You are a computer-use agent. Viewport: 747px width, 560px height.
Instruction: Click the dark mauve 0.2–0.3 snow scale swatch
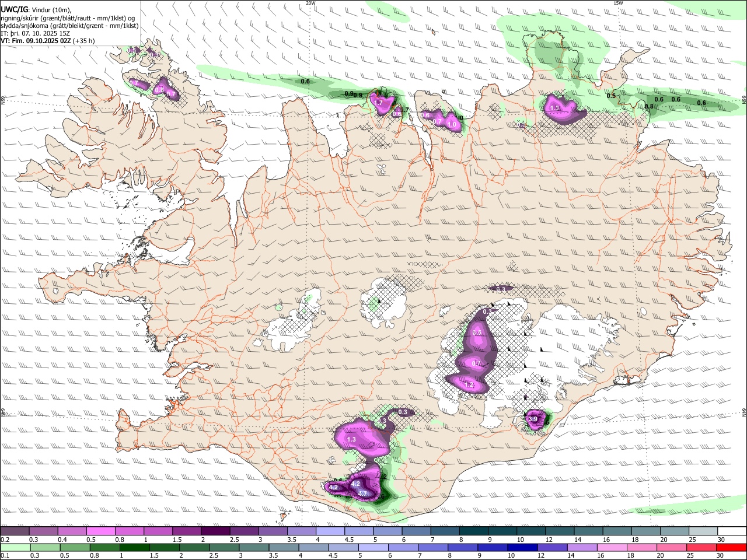click(15, 531)
